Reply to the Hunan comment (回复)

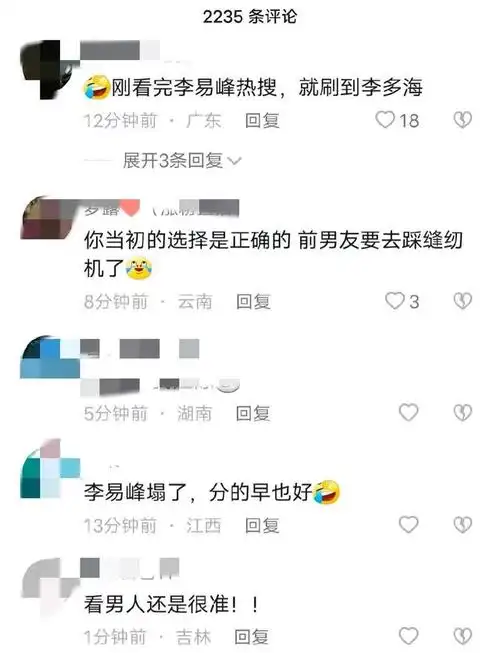tap(253, 414)
